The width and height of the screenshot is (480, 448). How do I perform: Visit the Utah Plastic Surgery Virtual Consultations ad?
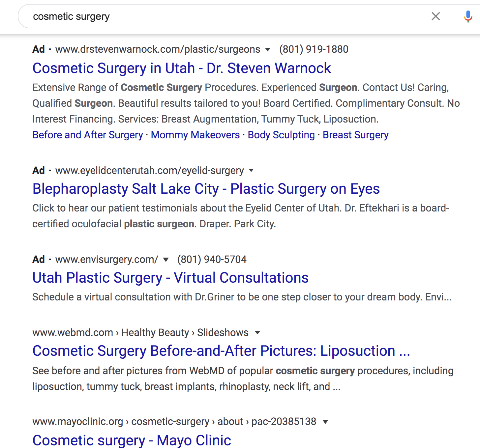[x=170, y=278]
